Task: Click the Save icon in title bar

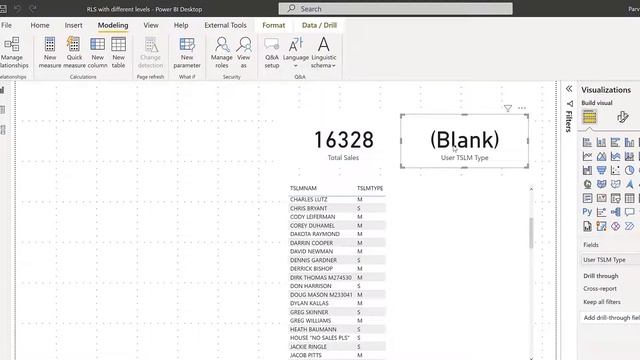Action: coord(3,9)
